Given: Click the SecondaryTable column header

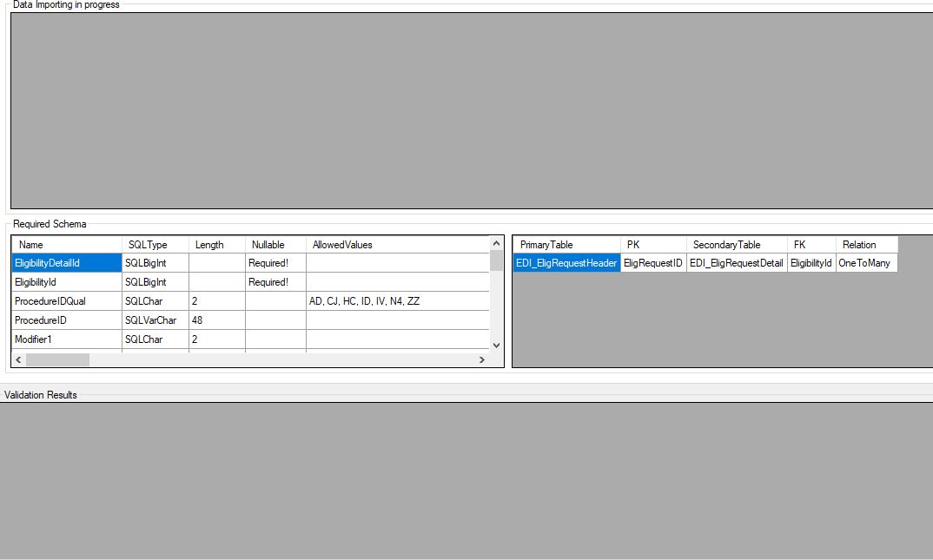Looking at the screenshot, I should tap(737, 244).
